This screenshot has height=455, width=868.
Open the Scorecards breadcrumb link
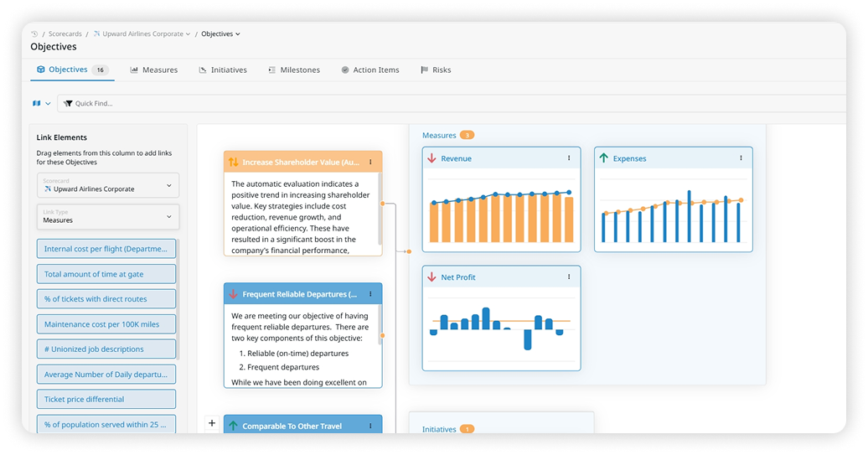[65, 34]
